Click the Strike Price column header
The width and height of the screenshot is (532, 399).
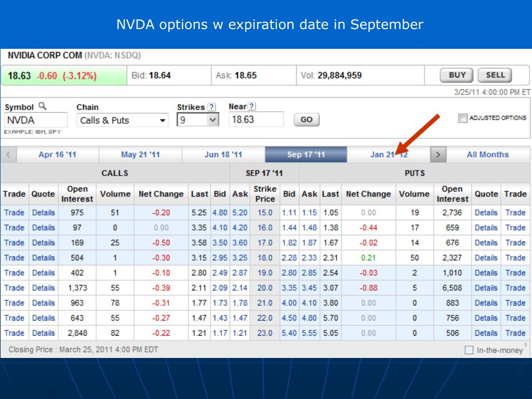coord(265,194)
